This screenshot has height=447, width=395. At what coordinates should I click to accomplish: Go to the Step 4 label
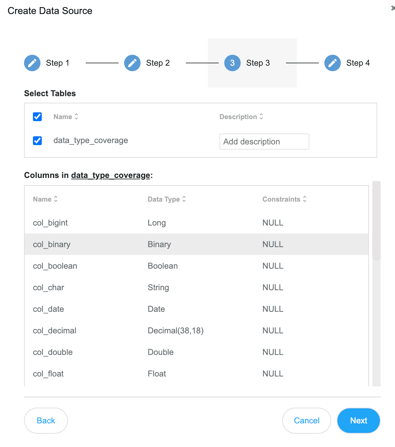click(x=358, y=63)
